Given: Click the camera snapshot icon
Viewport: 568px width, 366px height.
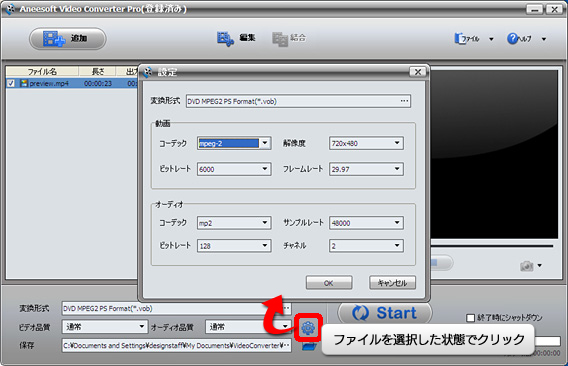Looking at the screenshot, I should [526, 266].
